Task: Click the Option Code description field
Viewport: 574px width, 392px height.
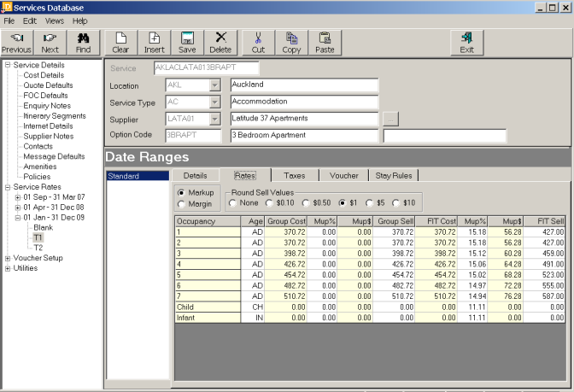Action: [303, 136]
